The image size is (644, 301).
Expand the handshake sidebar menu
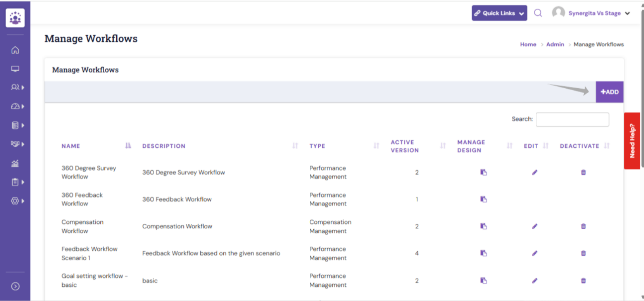point(17,144)
